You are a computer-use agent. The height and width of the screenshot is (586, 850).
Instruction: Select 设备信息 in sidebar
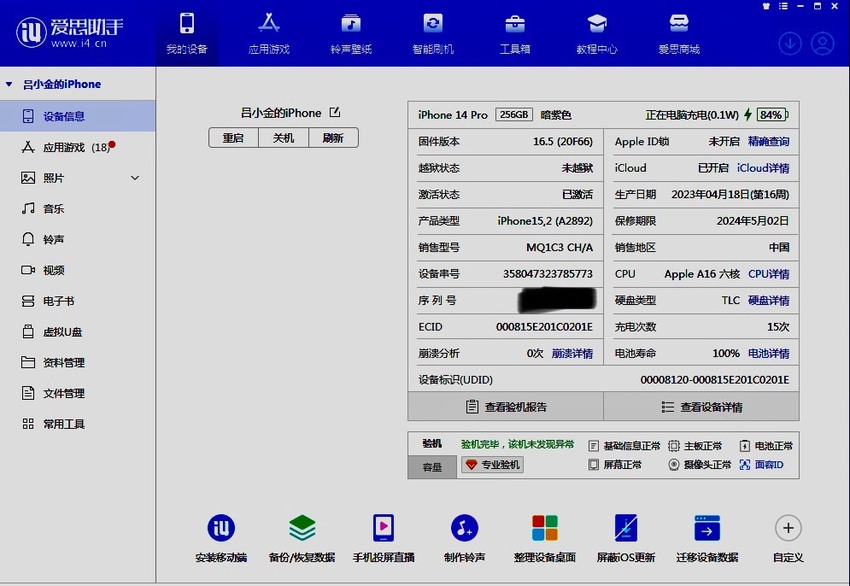(x=78, y=116)
